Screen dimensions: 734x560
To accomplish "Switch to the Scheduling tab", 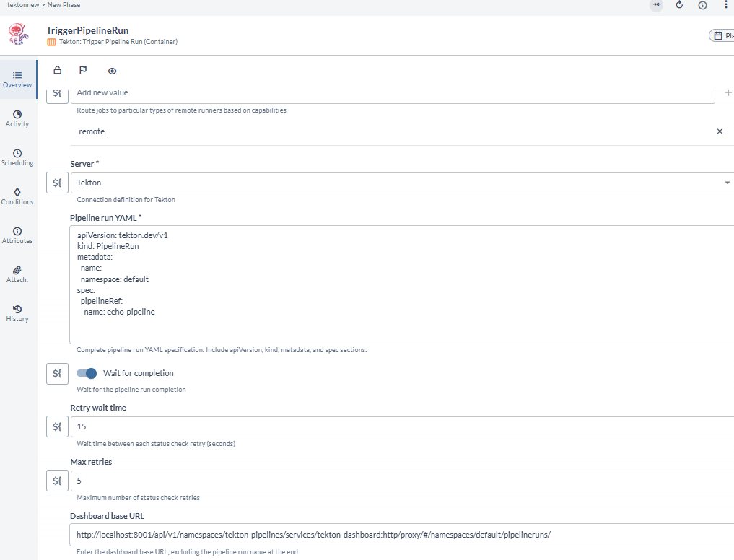I will pyautogui.click(x=17, y=157).
